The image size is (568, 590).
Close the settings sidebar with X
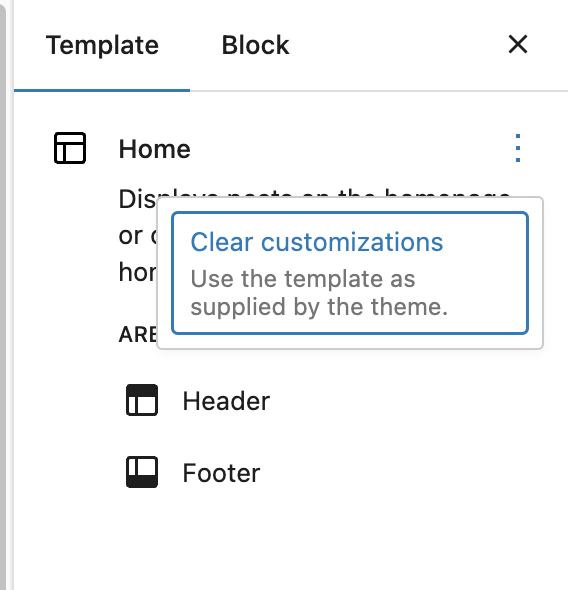[x=518, y=44]
